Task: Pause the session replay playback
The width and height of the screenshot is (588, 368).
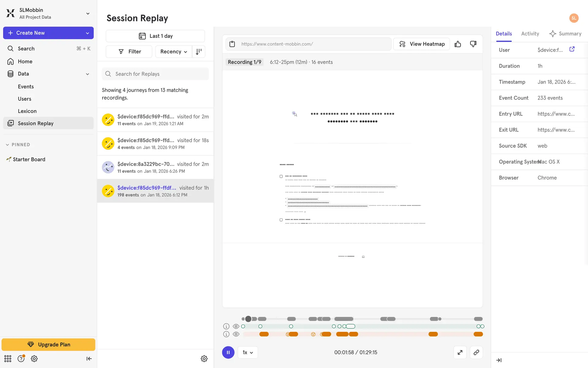Action: (x=228, y=352)
